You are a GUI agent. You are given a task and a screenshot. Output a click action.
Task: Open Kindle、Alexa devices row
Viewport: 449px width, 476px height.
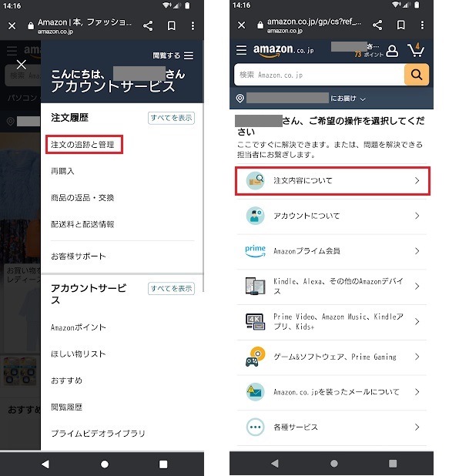pyautogui.click(x=331, y=287)
